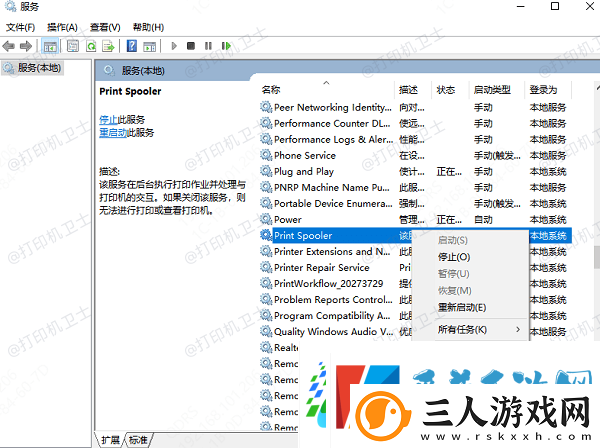This screenshot has width=600, height=448.
Task: Select the Peer Networking Identity service row
Action: click(x=416, y=108)
